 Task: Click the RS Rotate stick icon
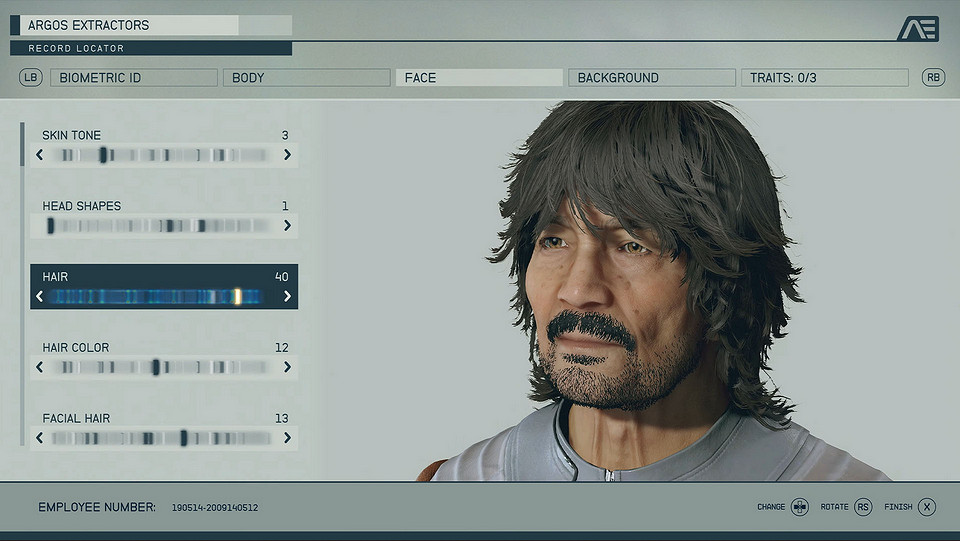(863, 507)
